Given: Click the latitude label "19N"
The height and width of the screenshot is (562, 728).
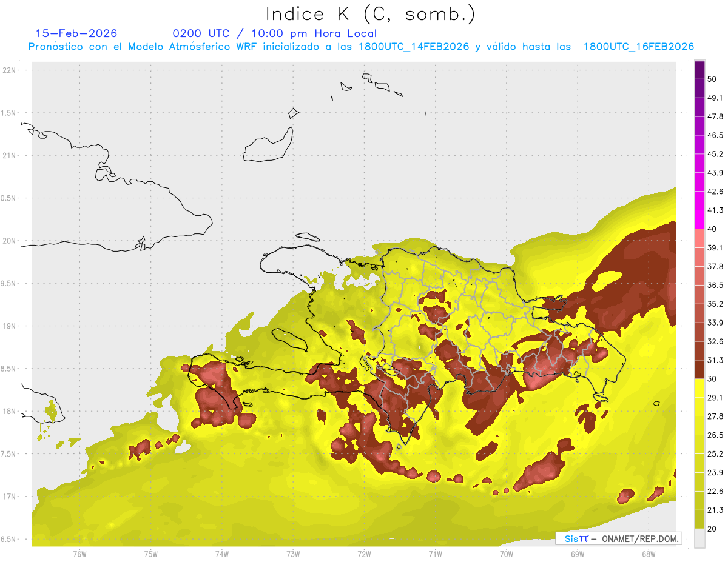Looking at the screenshot, I should click(10, 326).
